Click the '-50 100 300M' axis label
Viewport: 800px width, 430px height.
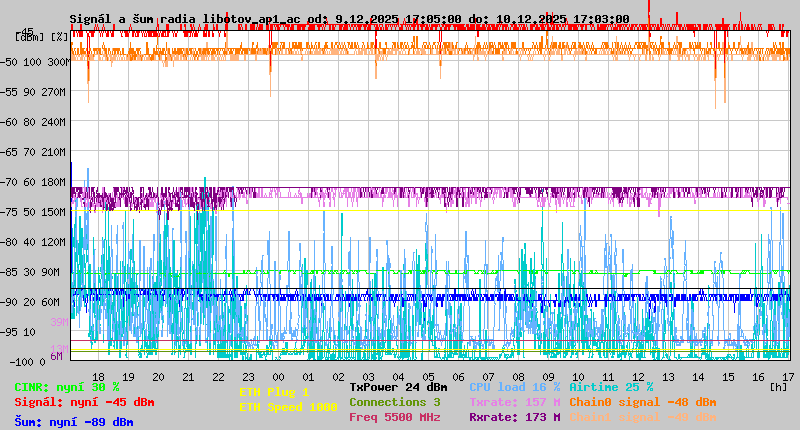pyautogui.click(x=35, y=62)
